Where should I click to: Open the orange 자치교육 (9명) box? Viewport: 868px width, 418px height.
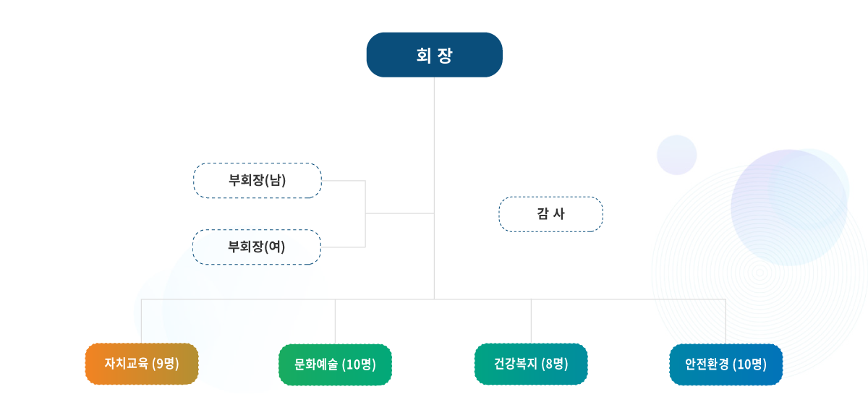point(142,364)
